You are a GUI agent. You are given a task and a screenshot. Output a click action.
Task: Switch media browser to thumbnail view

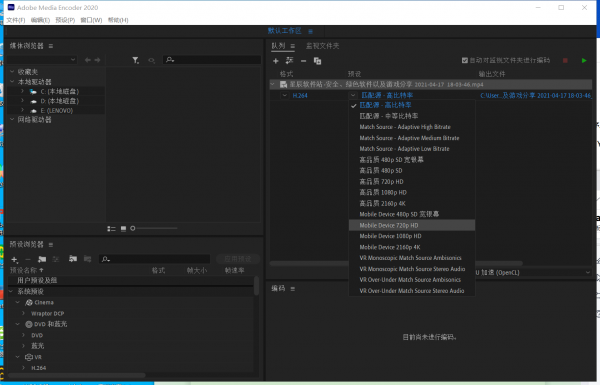pos(123,228)
